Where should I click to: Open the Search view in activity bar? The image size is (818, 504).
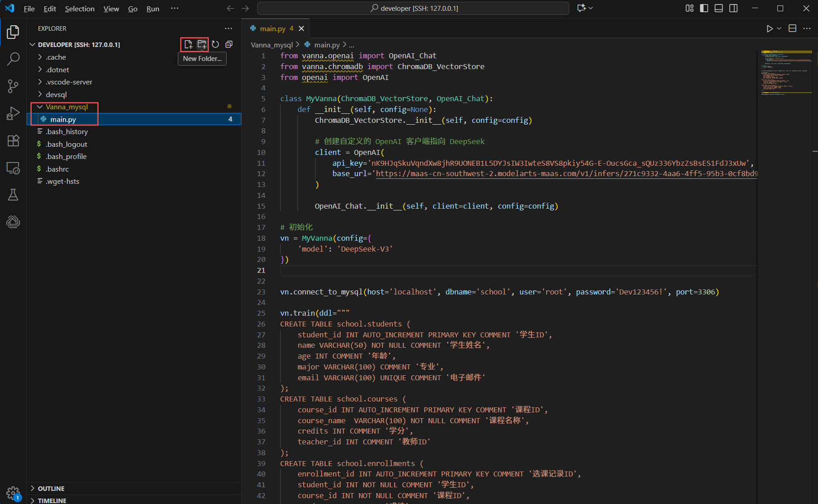click(13, 59)
